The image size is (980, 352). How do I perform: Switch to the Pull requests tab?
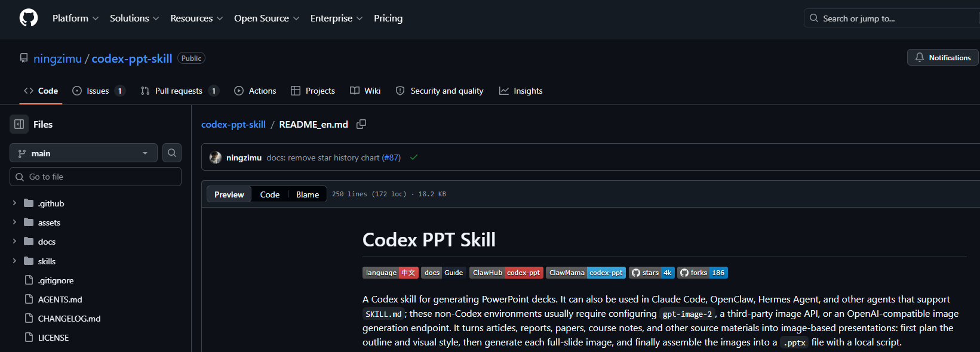(180, 91)
